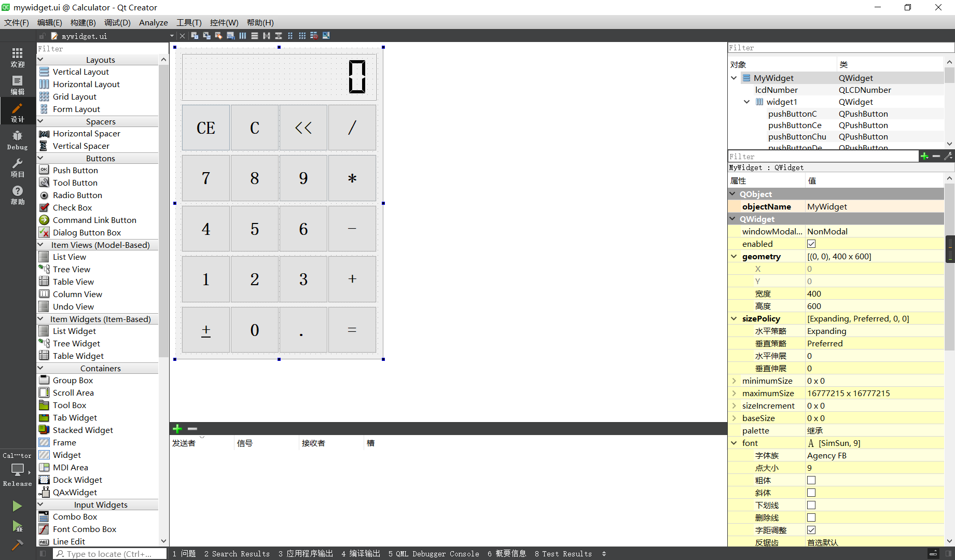Add a new signal/slot connection
This screenshot has width=955, height=560.
[x=177, y=429]
